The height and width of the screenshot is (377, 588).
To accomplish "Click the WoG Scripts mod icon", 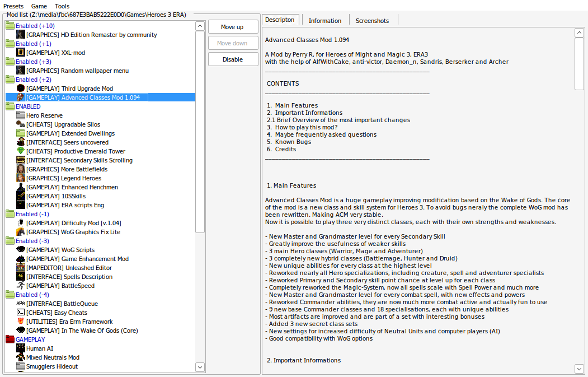I will tap(21, 250).
